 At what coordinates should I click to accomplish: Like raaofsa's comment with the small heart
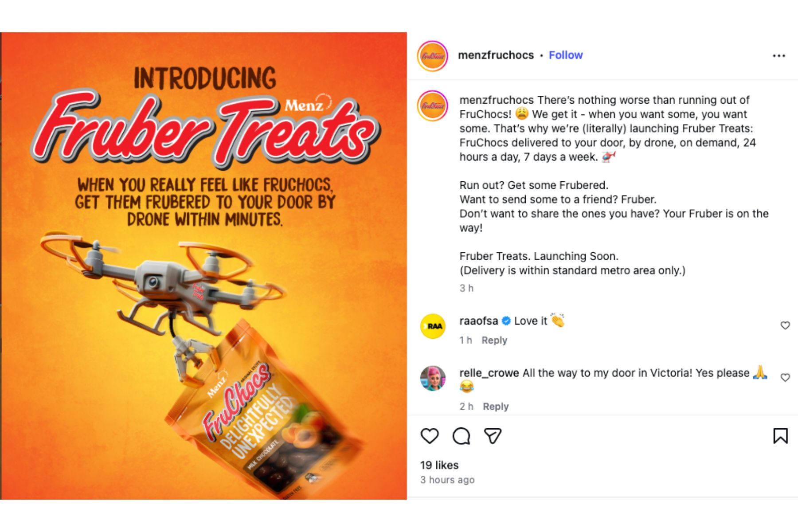(x=785, y=326)
